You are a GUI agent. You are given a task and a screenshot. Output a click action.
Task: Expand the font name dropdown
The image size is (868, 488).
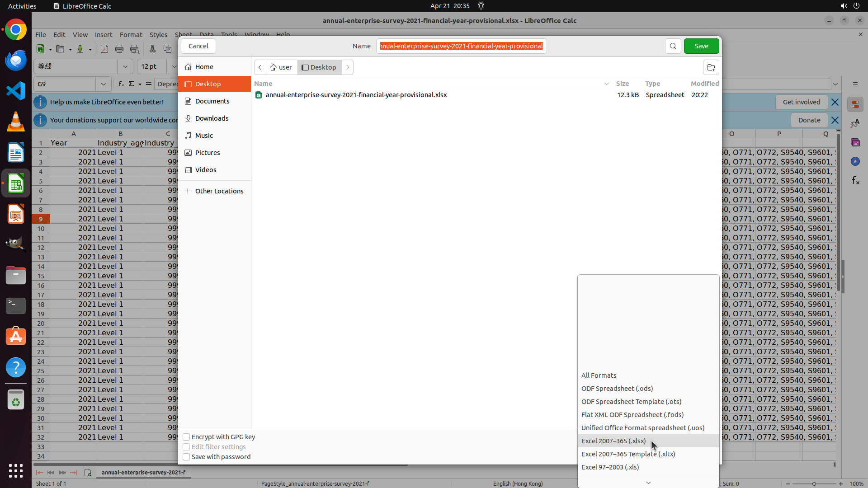coord(125,66)
